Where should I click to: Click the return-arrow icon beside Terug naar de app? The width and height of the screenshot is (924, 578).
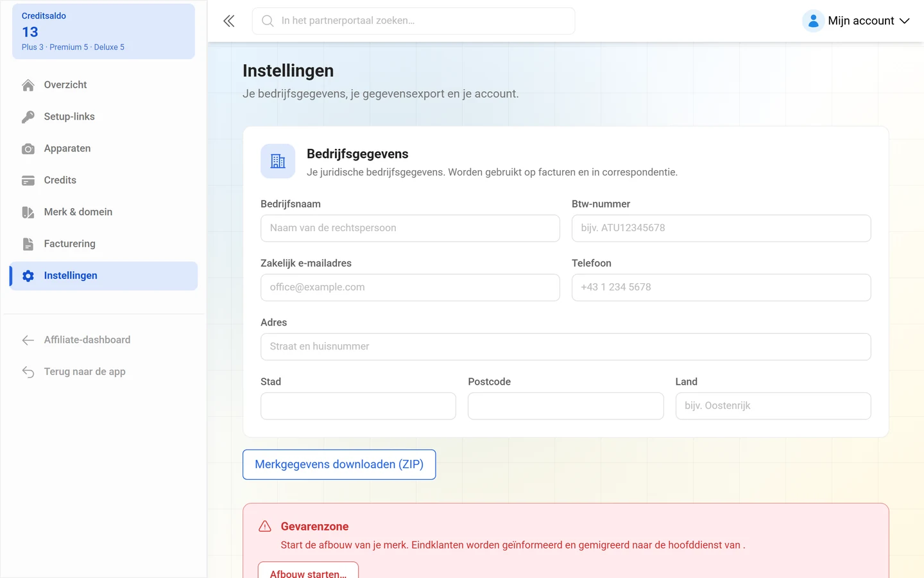click(x=28, y=372)
